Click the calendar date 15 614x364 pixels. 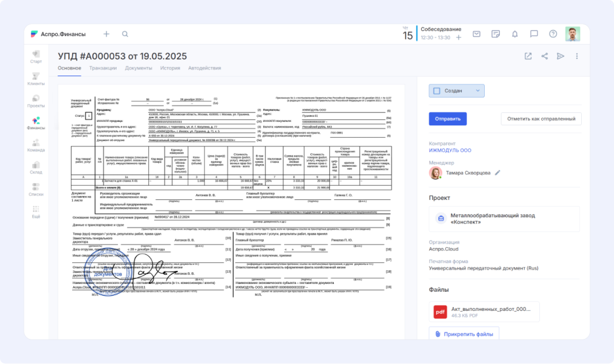point(407,35)
